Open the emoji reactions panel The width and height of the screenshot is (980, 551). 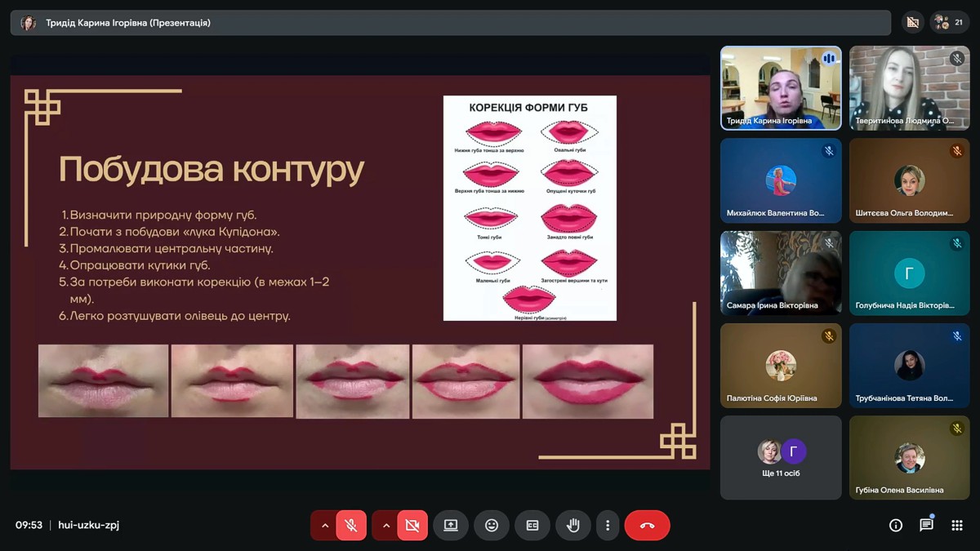(492, 526)
